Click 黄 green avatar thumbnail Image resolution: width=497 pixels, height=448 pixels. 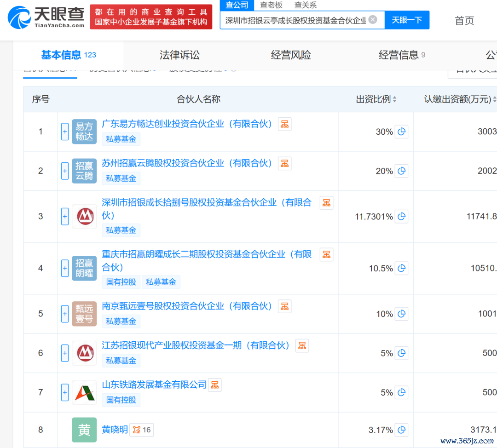[x=84, y=430]
